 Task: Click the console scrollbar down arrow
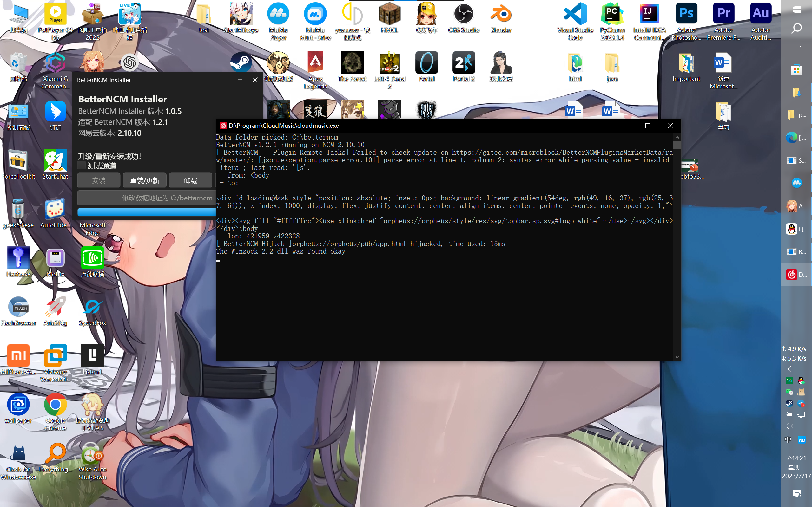pyautogui.click(x=677, y=357)
